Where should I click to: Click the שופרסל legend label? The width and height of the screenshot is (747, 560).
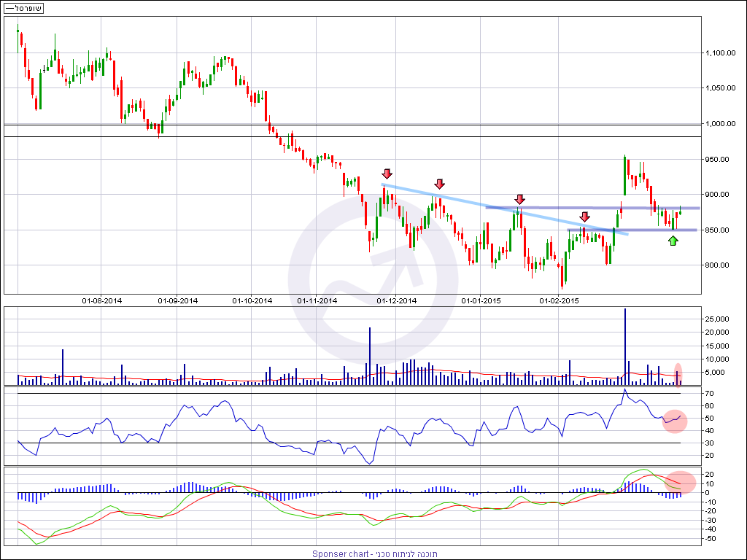tap(24, 7)
